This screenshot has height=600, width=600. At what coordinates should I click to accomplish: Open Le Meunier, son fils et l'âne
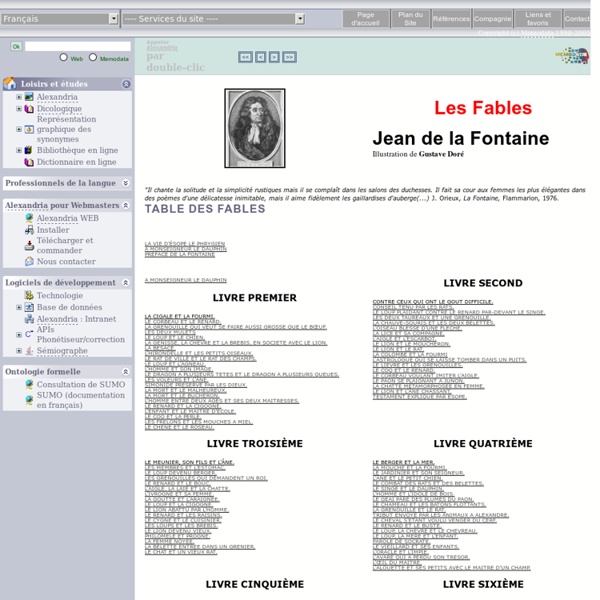click(x=189, y=462)
